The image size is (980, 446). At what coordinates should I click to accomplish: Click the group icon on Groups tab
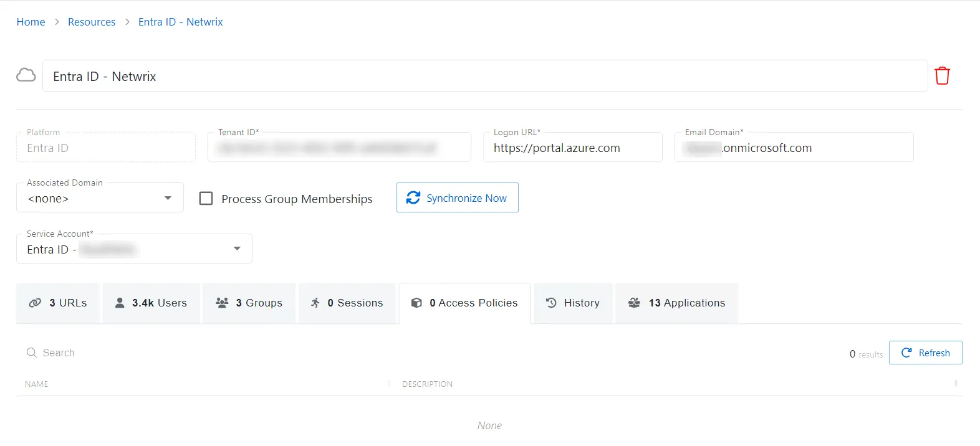[x=222, y=303]
